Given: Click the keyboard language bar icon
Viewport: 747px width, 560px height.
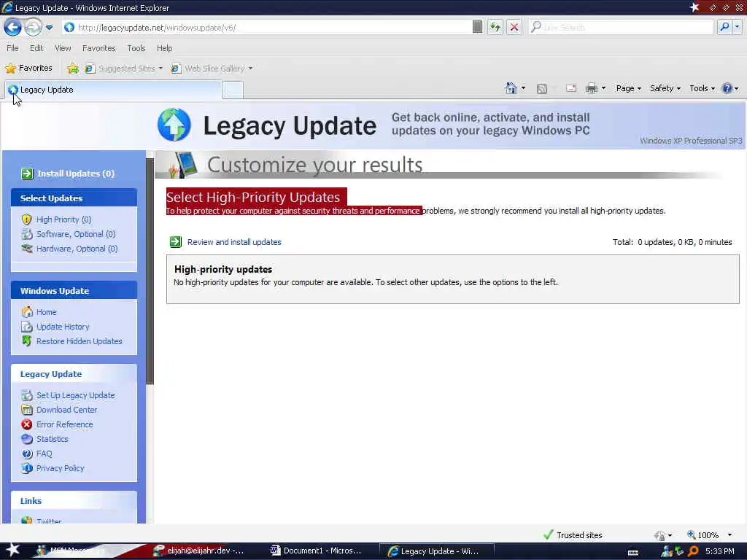Looking at the screenshot, I should [x=633, y=553].
